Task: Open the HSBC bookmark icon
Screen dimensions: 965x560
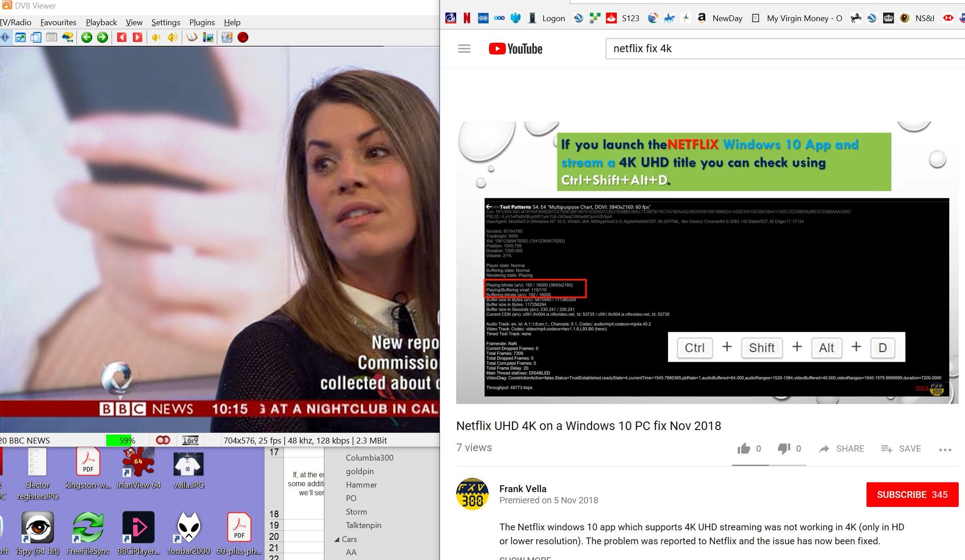Action: coord(948,18)
